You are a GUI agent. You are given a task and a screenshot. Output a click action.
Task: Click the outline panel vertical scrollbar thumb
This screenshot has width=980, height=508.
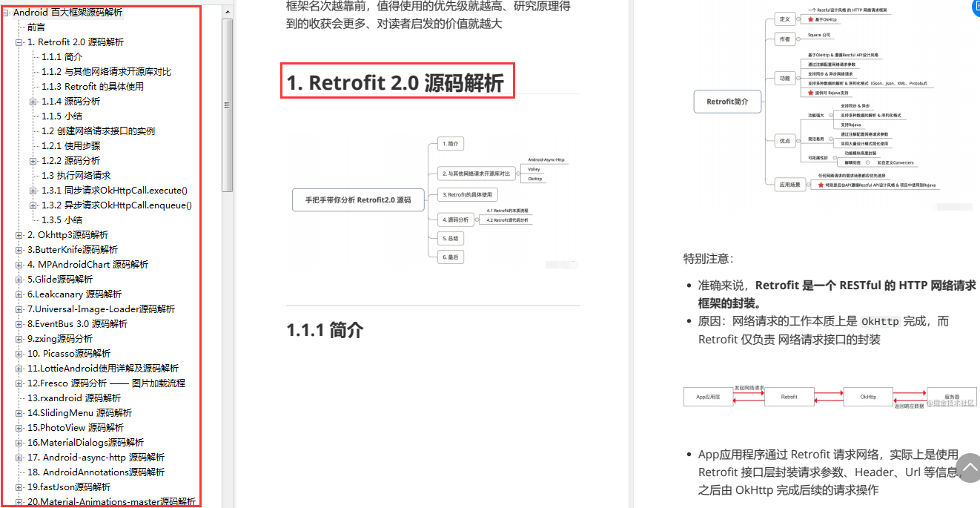click(227, 105)
